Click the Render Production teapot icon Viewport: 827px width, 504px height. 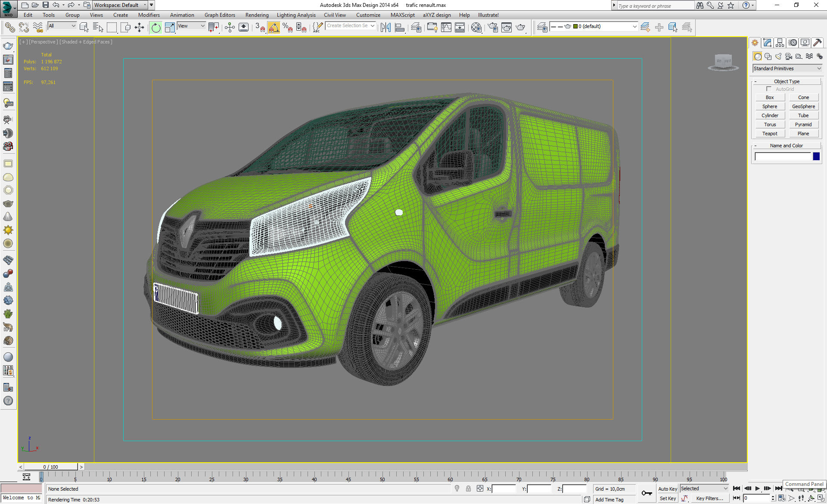(x=521, y=28)
